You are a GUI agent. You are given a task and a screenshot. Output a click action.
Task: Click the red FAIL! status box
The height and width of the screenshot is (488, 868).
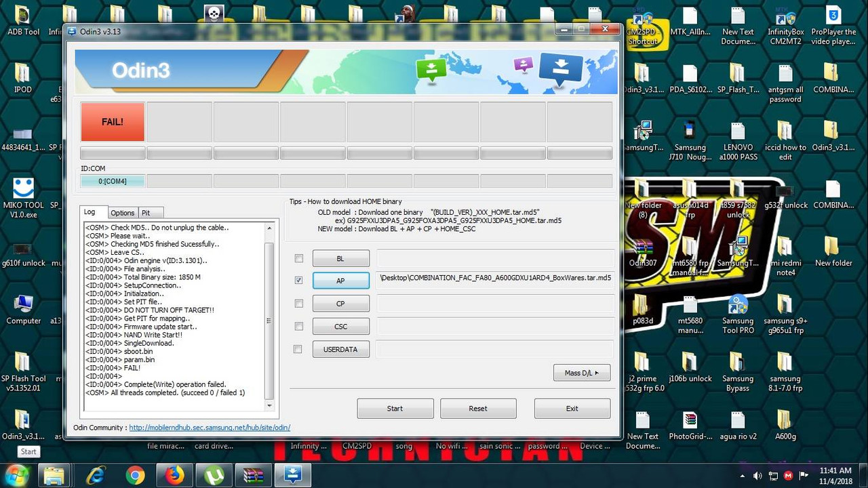[113, 122]
